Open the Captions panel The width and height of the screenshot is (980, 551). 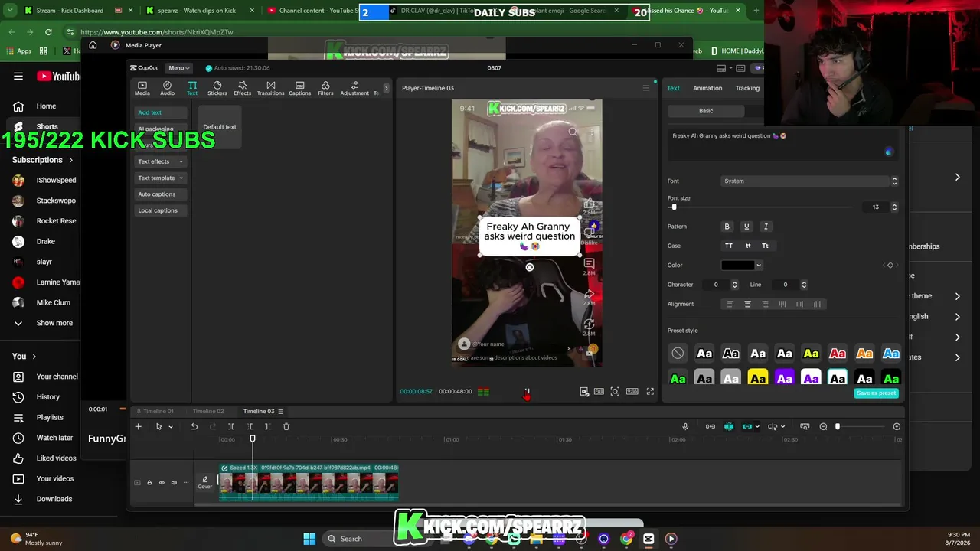(x=299, y=88)
